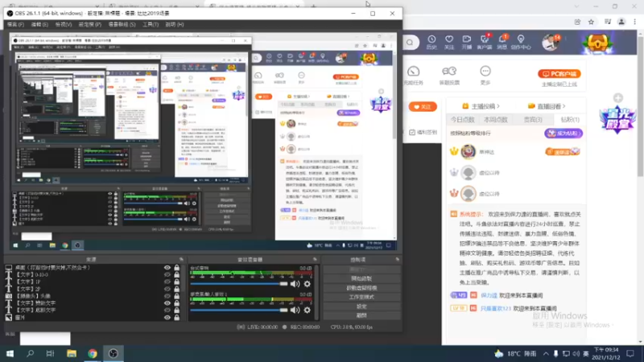Toggle the lock on the 【攝像头】头像 source

pos(176,296)
